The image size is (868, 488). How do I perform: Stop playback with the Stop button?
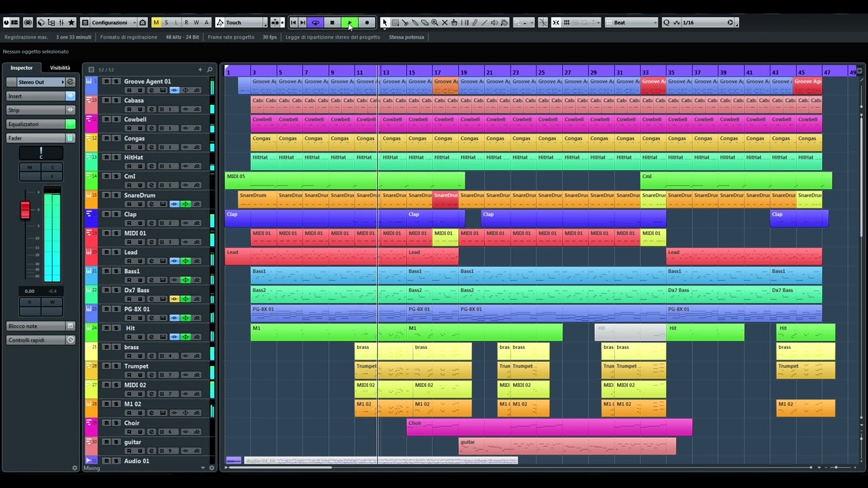click(332, 22)
